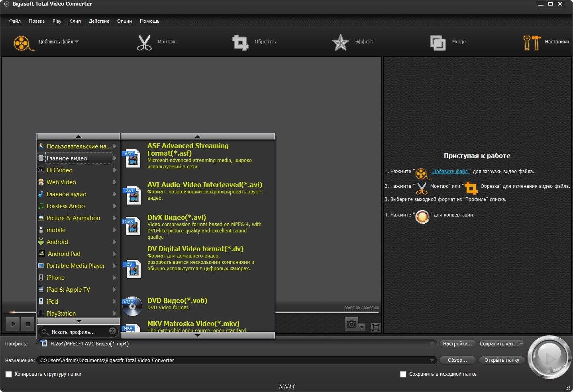Image resolution: width=573 pixels, height=392 pixels.
Task: Open the Crop tool icon
Action: pos(240,43)
